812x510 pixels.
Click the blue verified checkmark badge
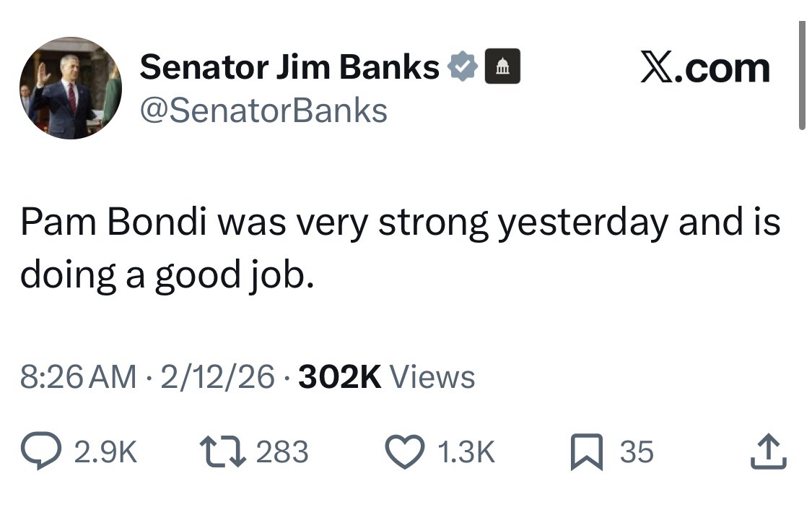pyautogui.click(x=462, y=69)
